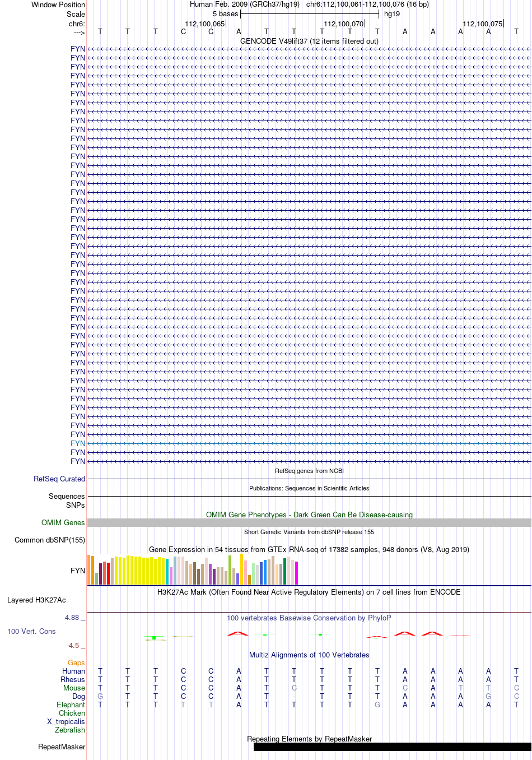The width and height of the screenshot is (532, 760).
Task: Click the black RepeatMasker element bar
Action: [393, 747]
